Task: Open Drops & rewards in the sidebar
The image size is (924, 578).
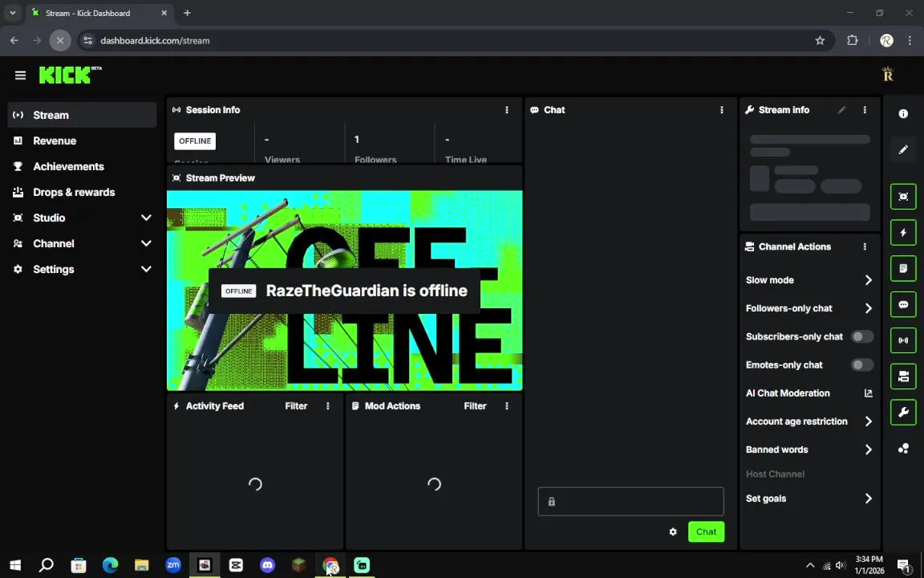Action: [x=82, y=193]
